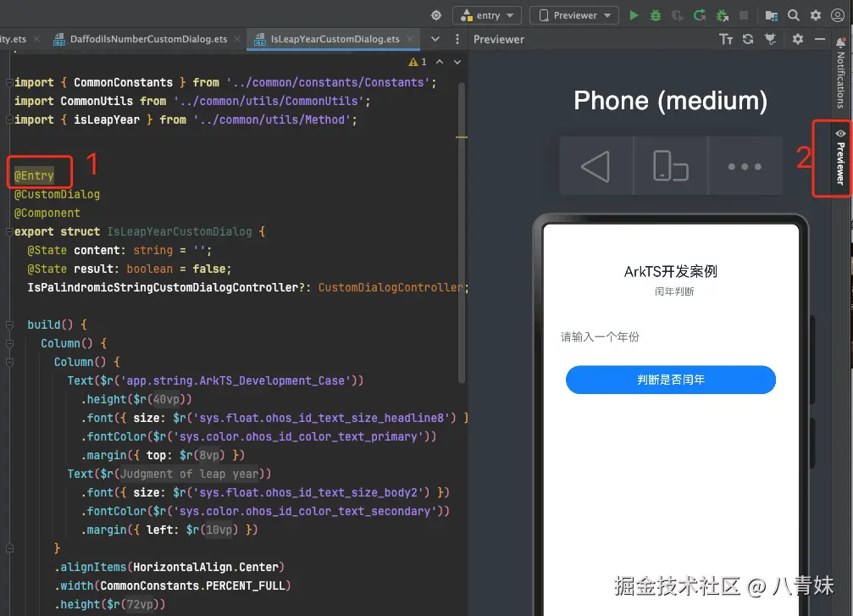This screenshot has height=616, width=853.
Task: Click the Previewer inspector plug icon
Action: 770,39
